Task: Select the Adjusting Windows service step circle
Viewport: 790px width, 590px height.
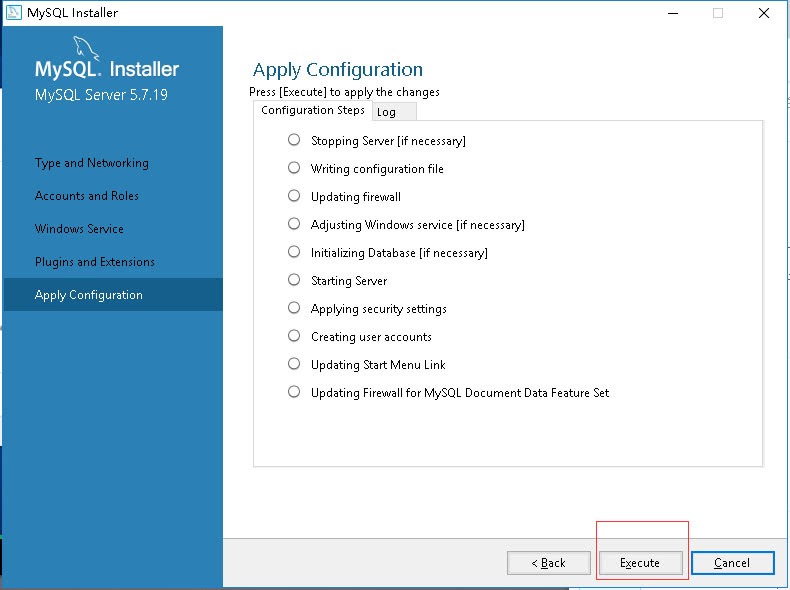Action: coord(294,224)
